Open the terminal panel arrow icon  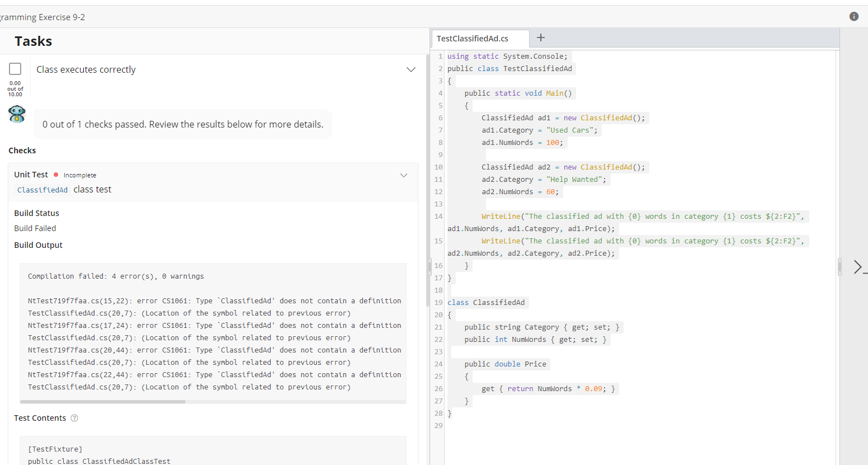[x=860, y=267]
